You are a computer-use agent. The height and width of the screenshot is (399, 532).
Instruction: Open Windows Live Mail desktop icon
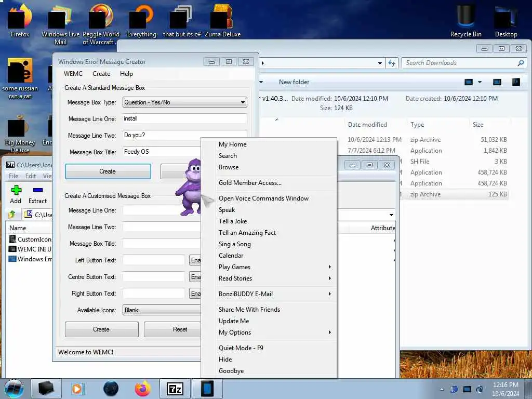pyautogui.click(x=60, y=24)
